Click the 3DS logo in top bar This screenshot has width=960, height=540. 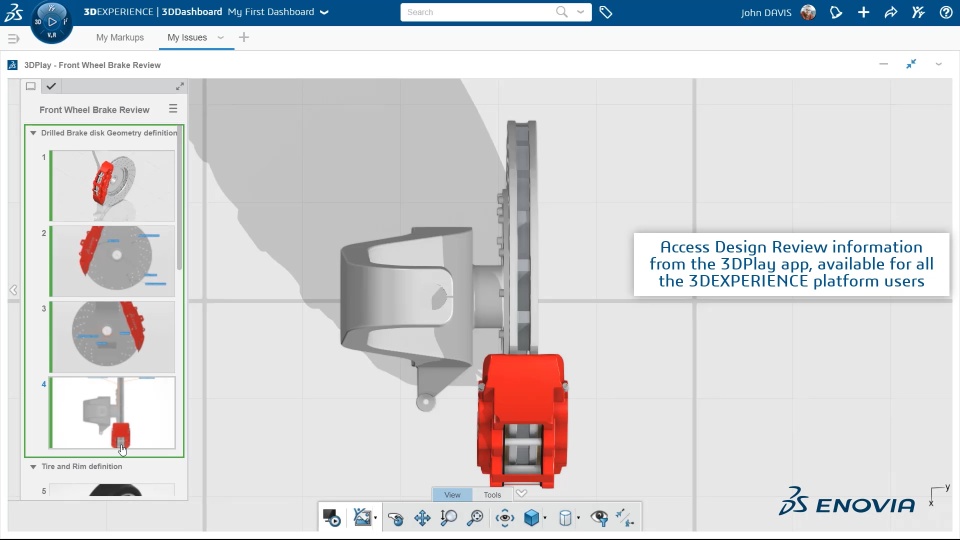(x=13, y=12)
